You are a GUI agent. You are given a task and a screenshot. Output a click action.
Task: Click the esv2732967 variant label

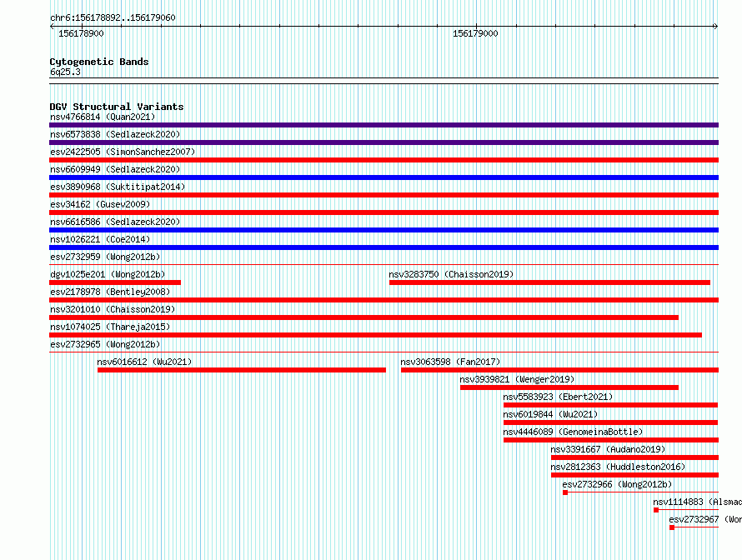click(x=705, y=519)
